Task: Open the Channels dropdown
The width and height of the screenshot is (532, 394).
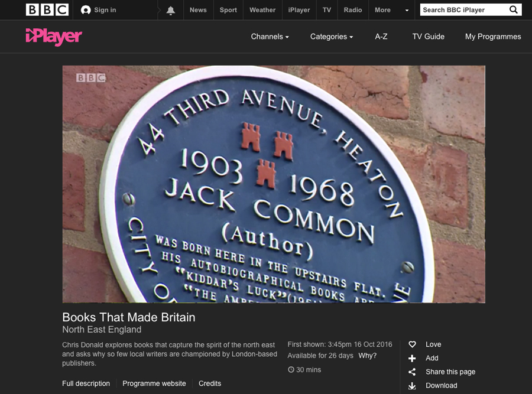Action: click(270, 37)
